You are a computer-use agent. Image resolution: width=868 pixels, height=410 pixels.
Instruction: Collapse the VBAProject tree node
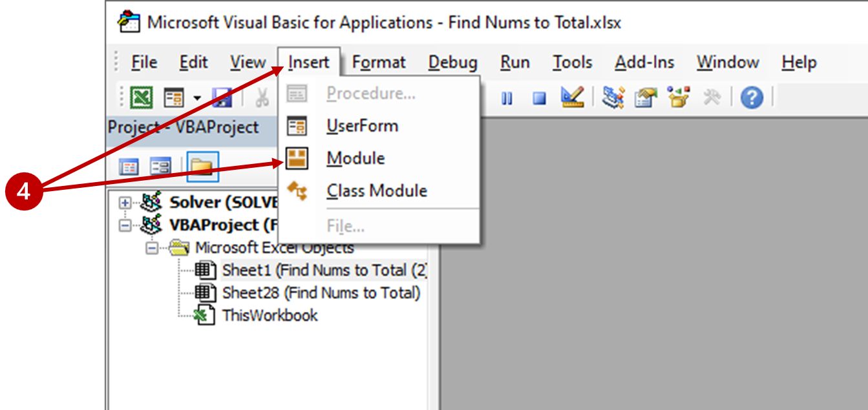(125, 225)
